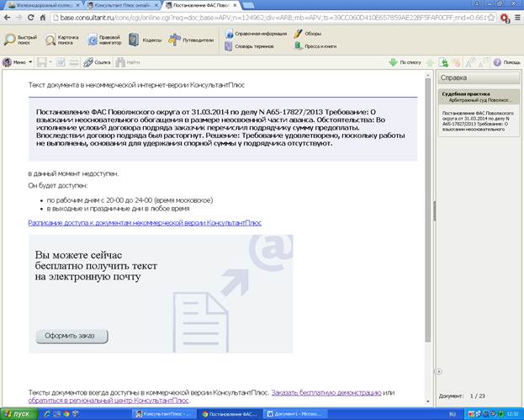This screenshot has width=524, height=420.
Task: Expand the save icon's dropdown arrow
Action: (x=50, y=62)
